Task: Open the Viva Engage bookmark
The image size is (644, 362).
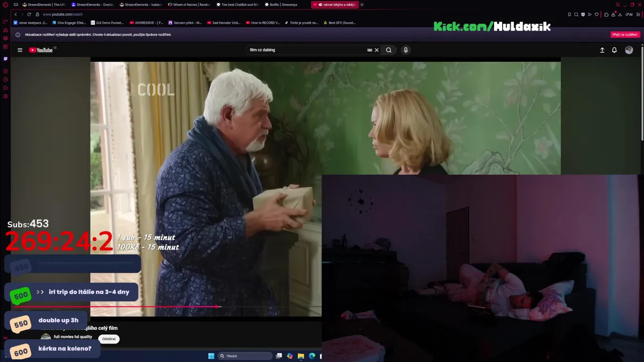Action: coord(69,23)
